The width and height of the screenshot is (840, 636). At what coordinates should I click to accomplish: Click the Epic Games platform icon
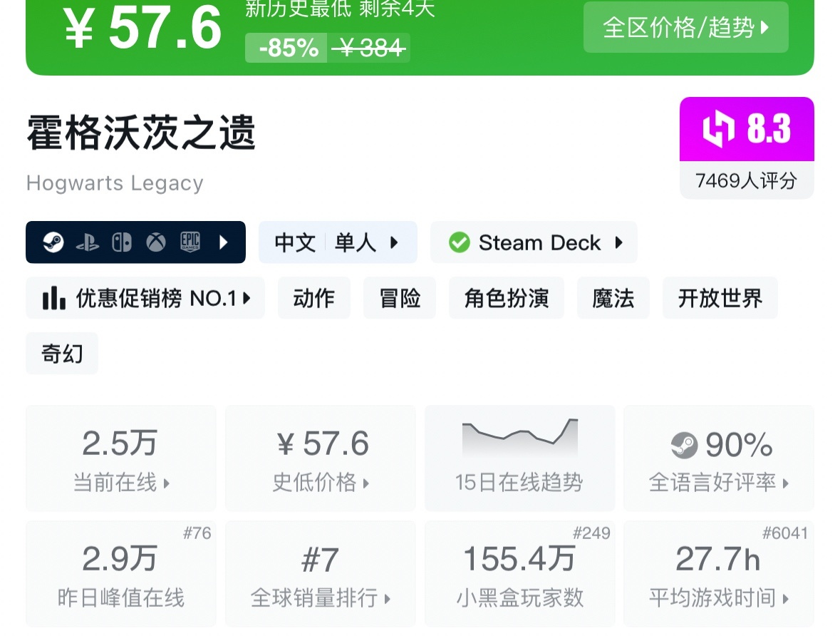[x=190, y=242]
